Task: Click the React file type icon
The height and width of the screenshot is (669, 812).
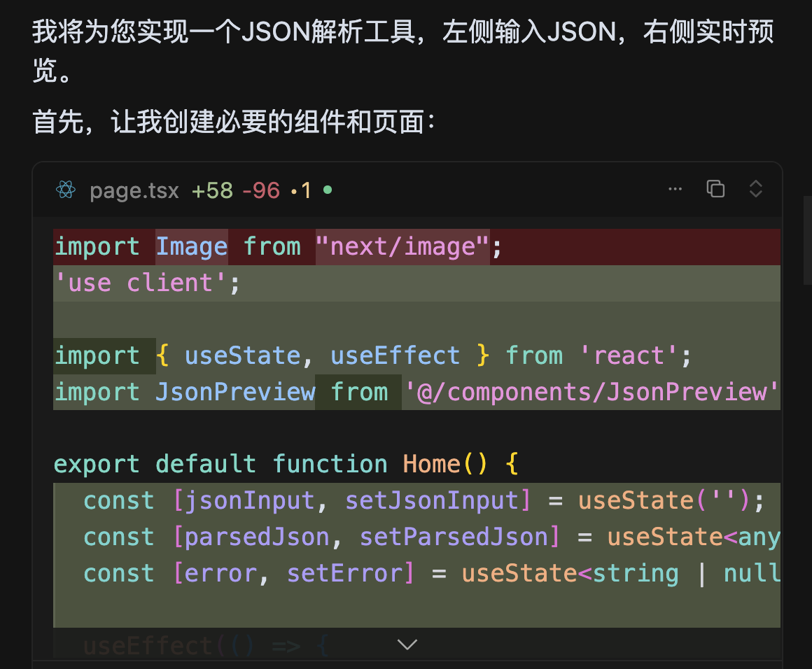Action: tap(66, 190)
